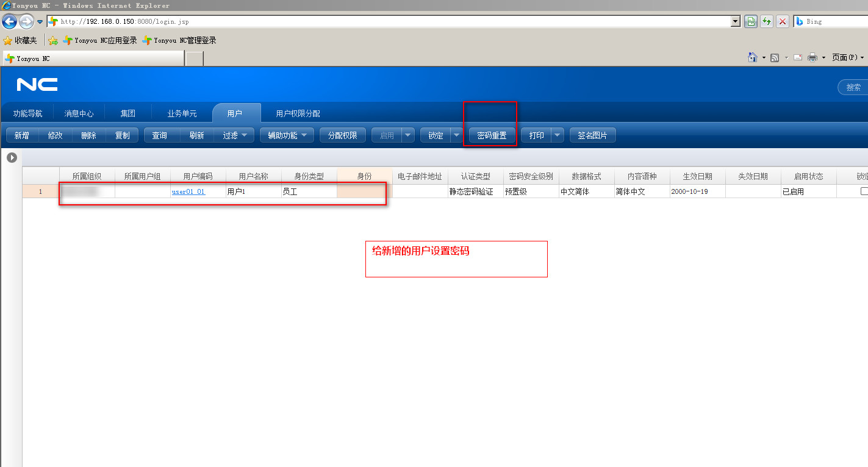The width and height of the screenshot is (868, 467).
Task: Click the browser Back arrow button
Action: pyautogui.click(x=9, y=22)
